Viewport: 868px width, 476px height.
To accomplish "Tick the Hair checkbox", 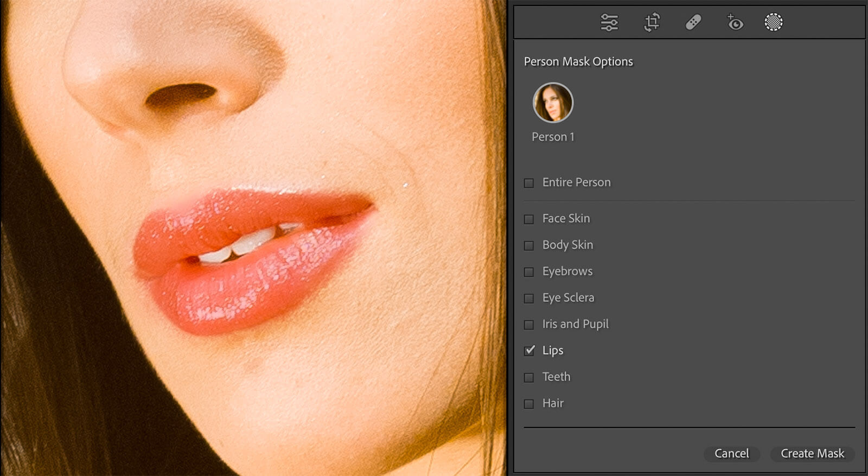I will coord(529,404).
